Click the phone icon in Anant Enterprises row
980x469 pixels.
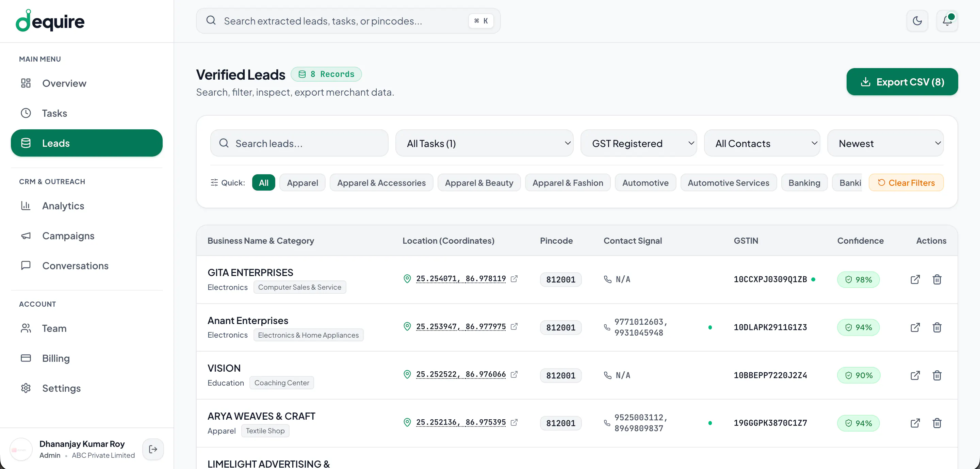click(607, 327)
